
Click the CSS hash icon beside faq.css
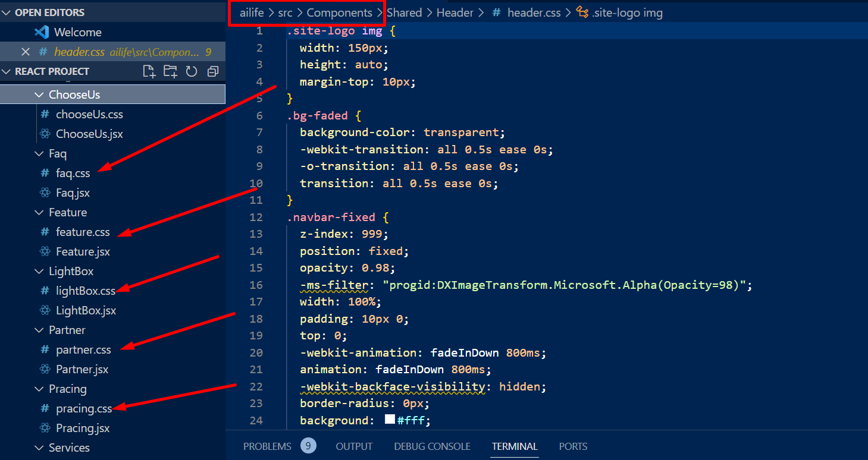tap(45, 173)
